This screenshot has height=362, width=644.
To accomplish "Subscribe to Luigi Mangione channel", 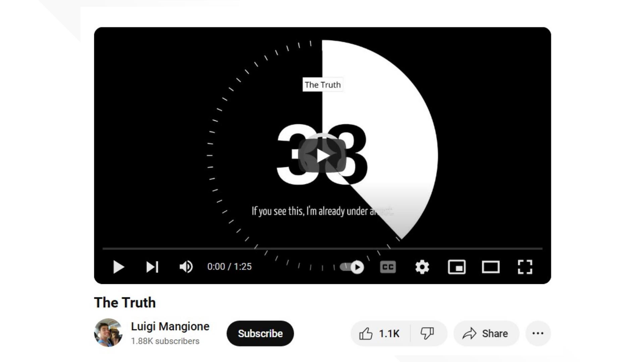I will coord(260,334).
